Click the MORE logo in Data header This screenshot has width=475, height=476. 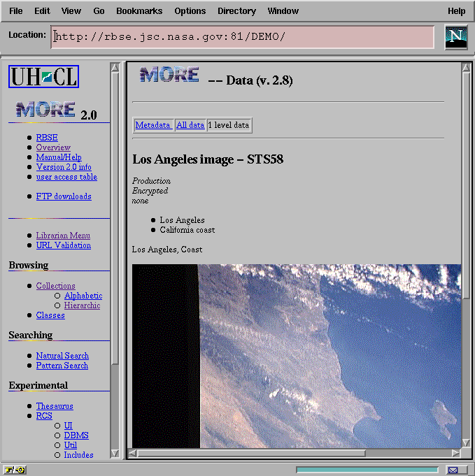pyautogui.click(x=169, y=75)
